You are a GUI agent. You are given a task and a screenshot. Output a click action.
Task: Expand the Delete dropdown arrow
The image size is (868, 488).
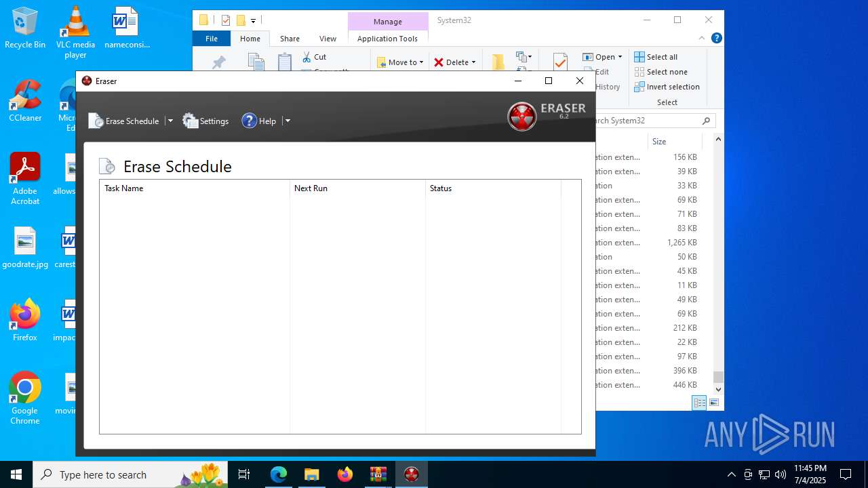473,62
